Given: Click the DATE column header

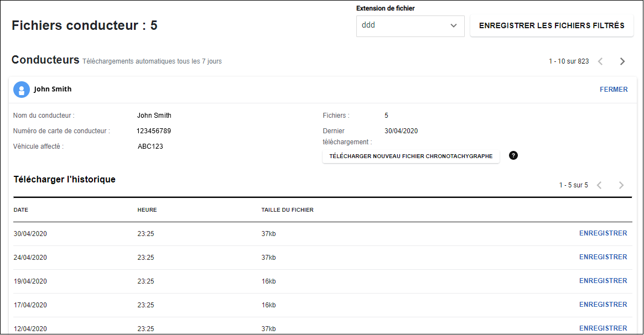Looking at the screenshot, I should coord(21,210).
